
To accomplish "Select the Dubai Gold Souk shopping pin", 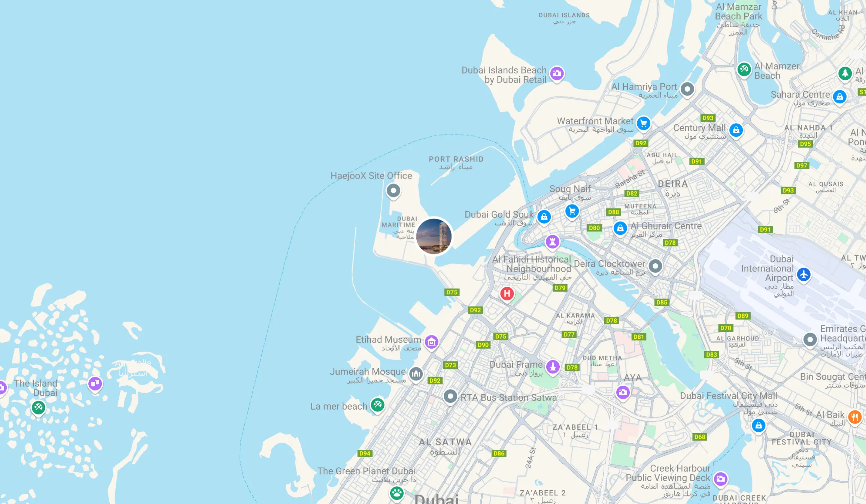I will tap(544, 217).
